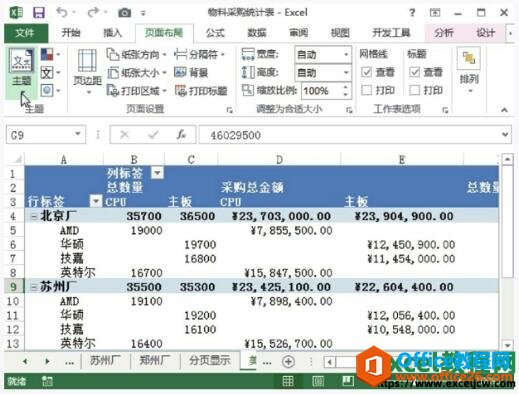Select the cell containing 英特尔 in row 8
519x394 pixels.
[64, 273]
